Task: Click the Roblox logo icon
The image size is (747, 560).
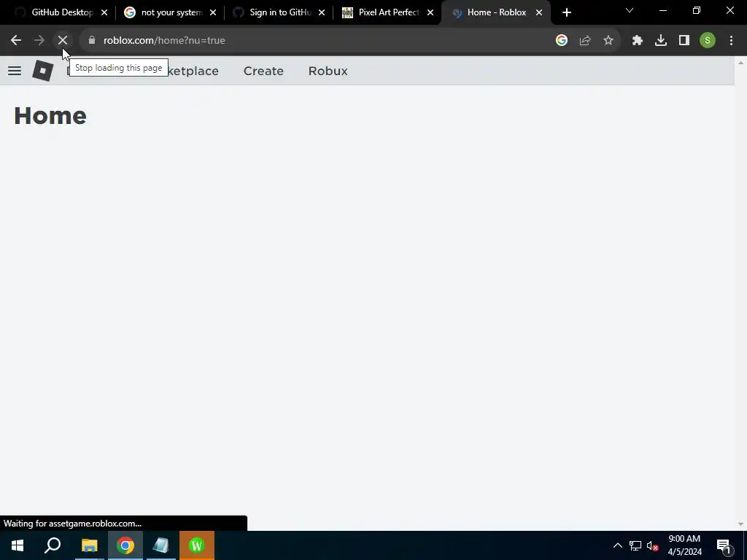Action: click(42, 71)
